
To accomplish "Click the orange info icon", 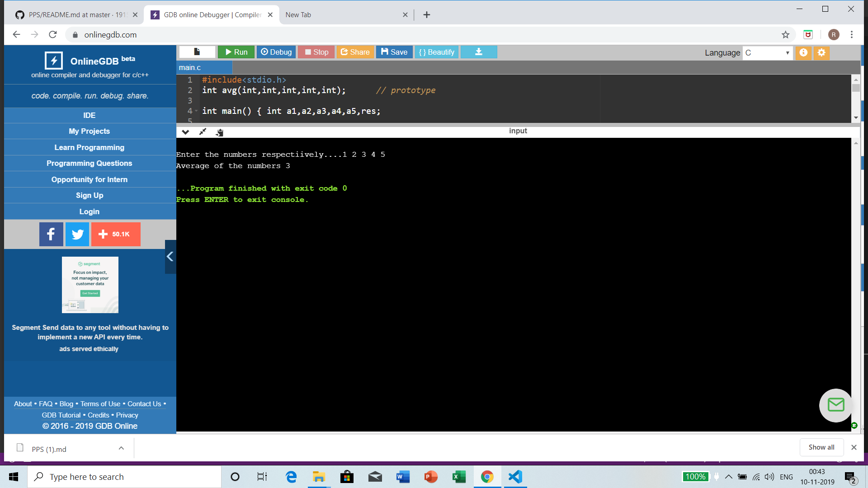I will 803,52.
